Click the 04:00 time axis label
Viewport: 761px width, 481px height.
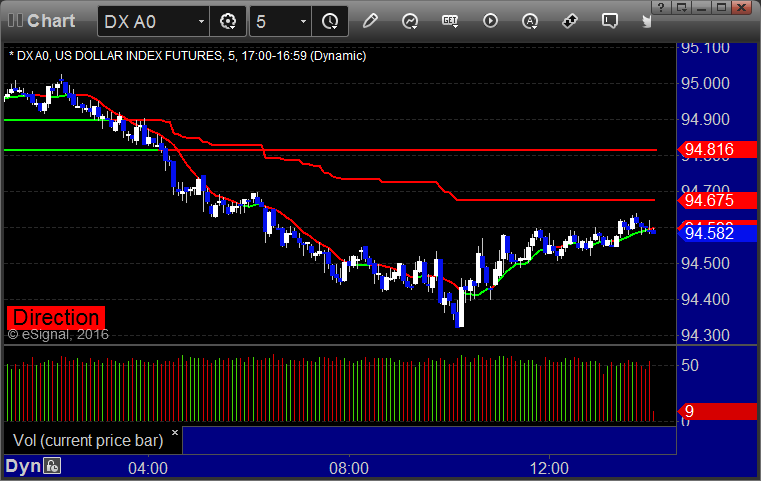click(148, 468)
